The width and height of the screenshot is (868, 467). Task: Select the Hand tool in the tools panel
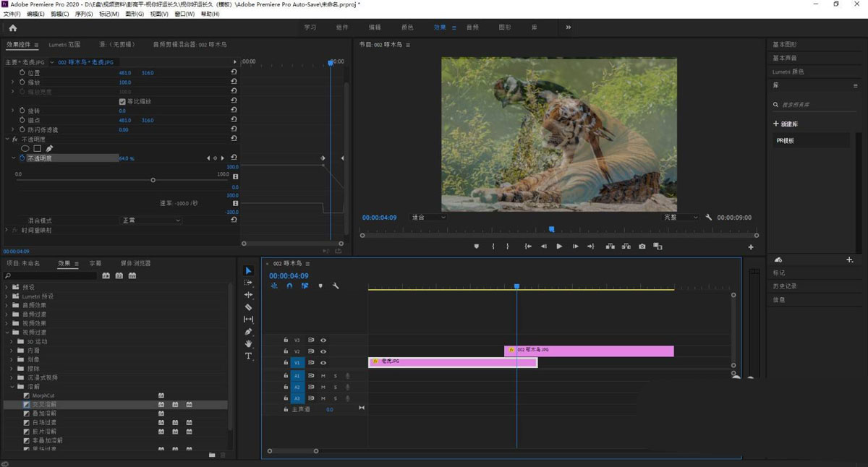(249, 344)
